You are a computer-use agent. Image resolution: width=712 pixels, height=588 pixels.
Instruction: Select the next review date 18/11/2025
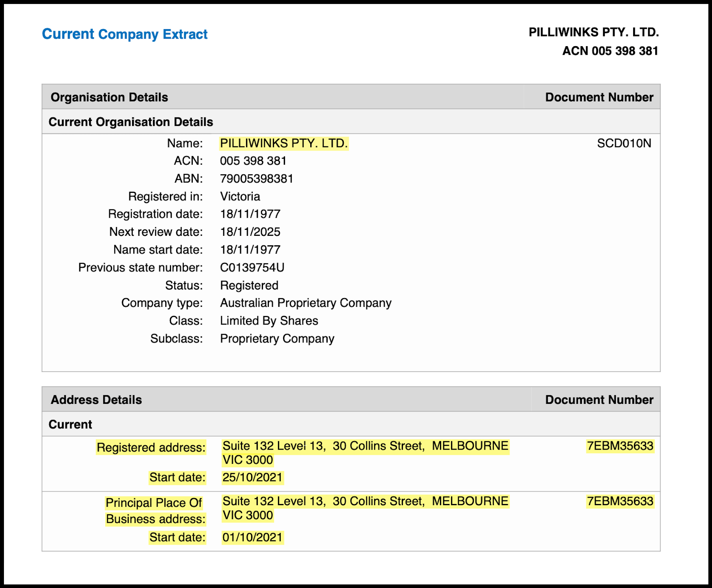point(250,232)
